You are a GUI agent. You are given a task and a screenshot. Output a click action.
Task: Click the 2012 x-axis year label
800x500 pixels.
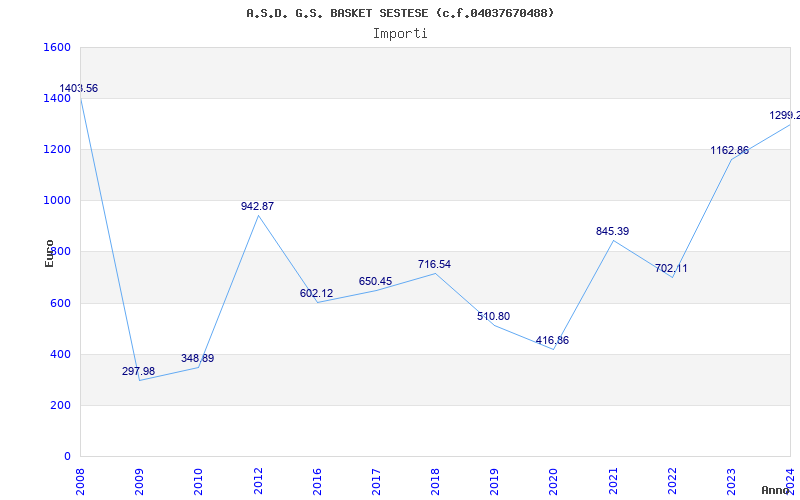point(258,481)
